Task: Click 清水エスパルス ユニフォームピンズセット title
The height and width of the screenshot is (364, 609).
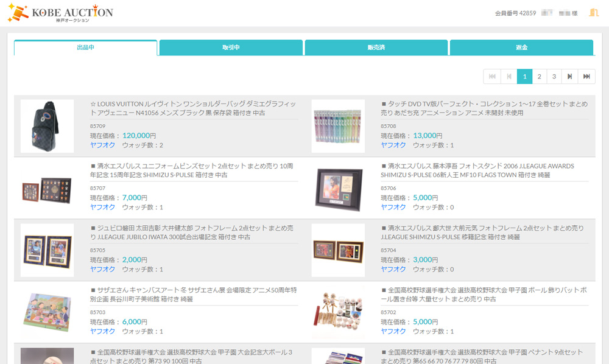Action: tap(191, 170)
